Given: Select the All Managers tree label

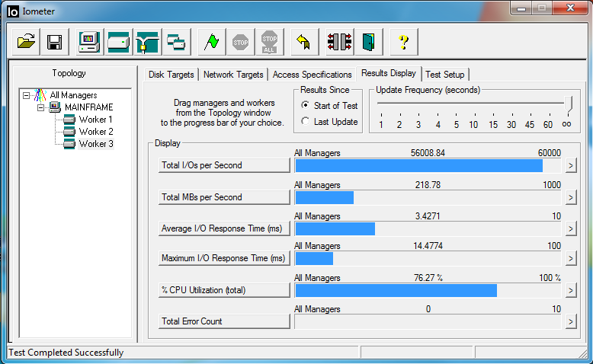Looking at the screenshot, I should [73, 95].
